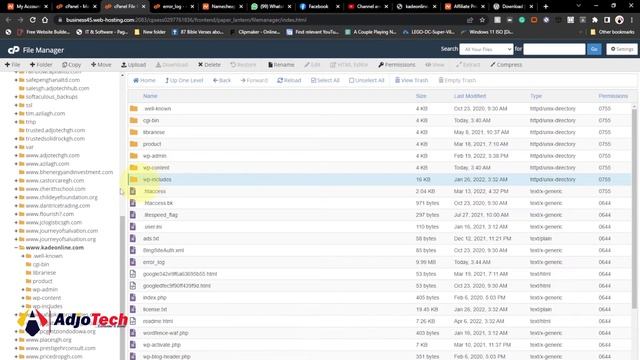This screenshot has width=640, height=360.
Task: Open the All Your Files search dropdown
Action: coord(486,49)
